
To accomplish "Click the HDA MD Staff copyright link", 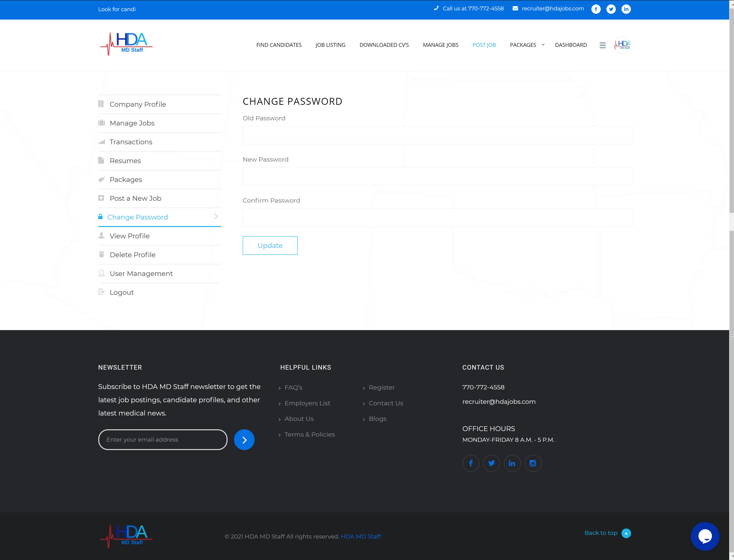I will (361, 536).
